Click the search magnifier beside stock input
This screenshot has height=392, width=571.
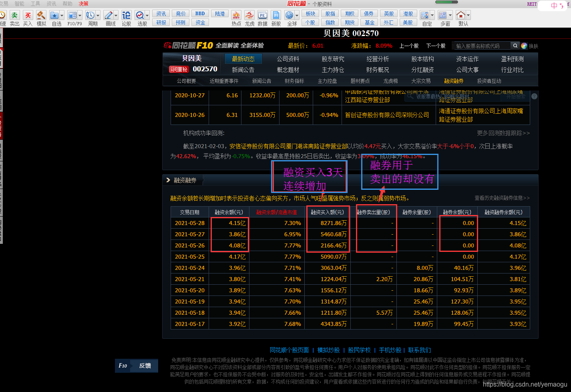(515, 46)
